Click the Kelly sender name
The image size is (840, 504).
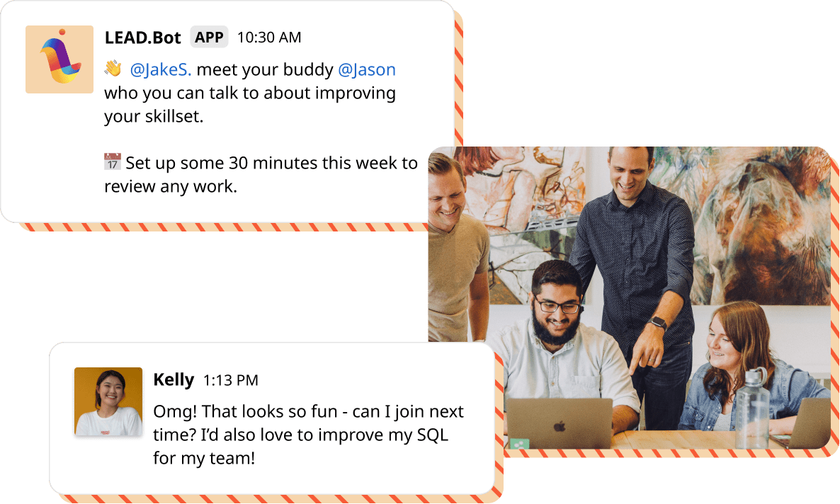[x=174, y=379]
